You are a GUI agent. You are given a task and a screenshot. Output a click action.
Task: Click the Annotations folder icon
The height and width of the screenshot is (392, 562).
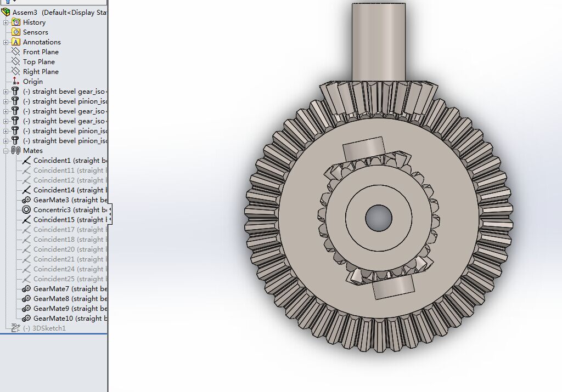click(x=16, y=42)
